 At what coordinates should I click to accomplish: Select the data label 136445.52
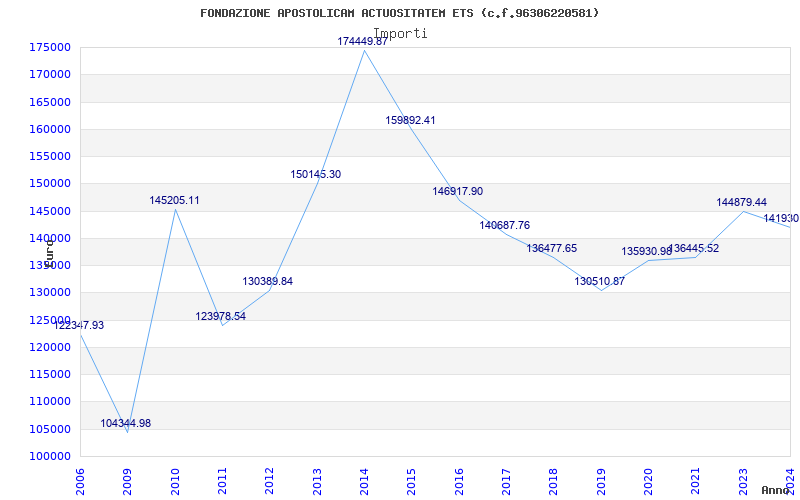694,248
